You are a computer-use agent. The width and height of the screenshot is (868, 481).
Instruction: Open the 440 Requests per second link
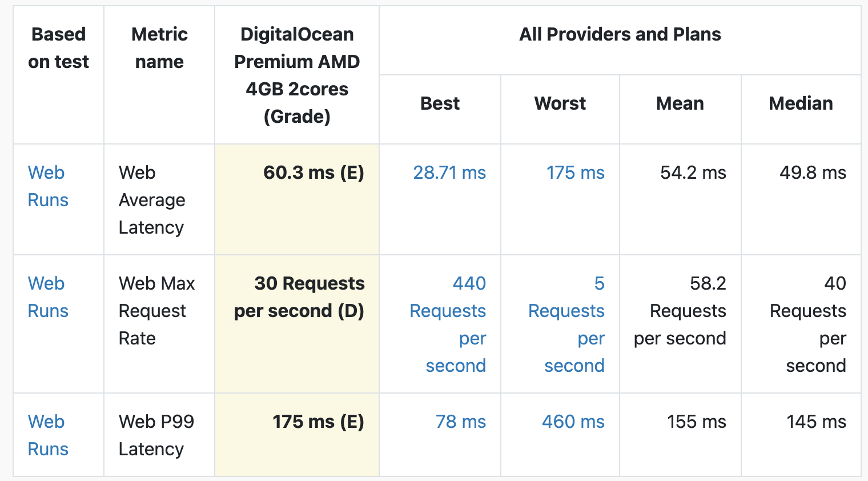[448, 324]
